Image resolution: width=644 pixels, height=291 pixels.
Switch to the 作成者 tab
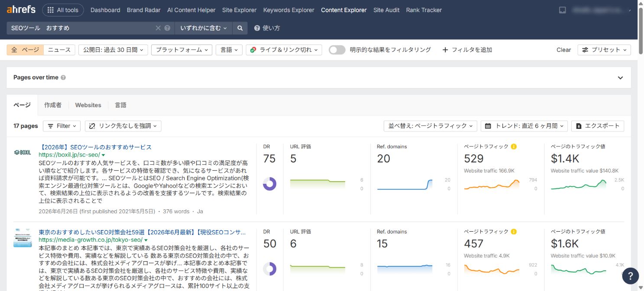tap(53, 105)
